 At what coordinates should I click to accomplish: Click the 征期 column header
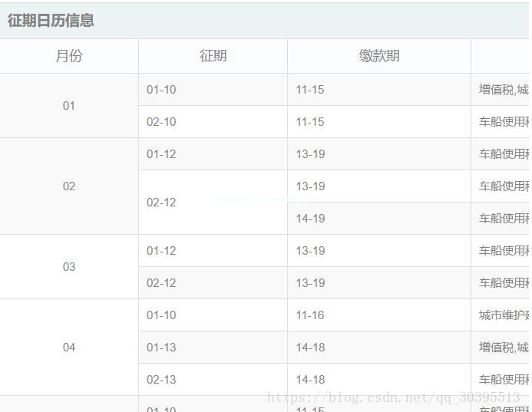point(213,56)
